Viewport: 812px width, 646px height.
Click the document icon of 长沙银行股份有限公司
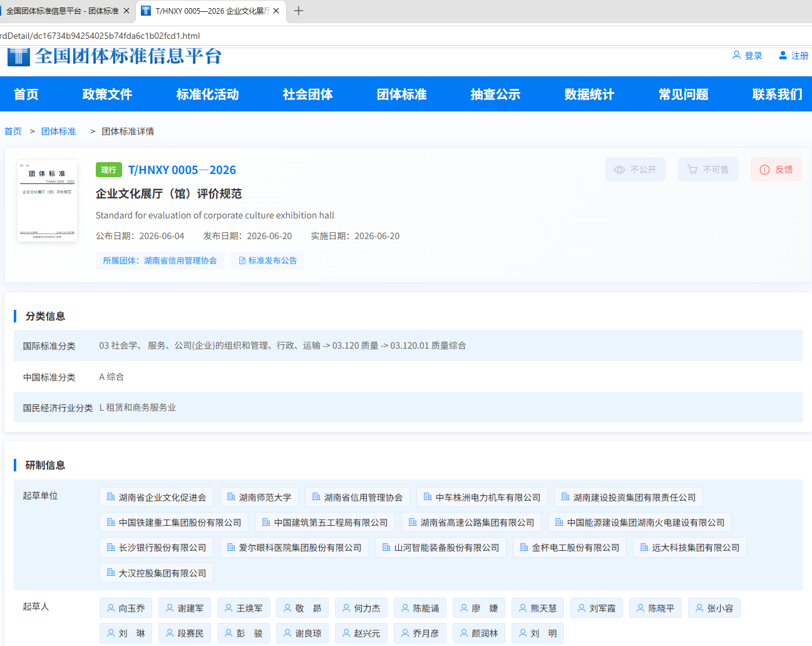tap(111, 547)
